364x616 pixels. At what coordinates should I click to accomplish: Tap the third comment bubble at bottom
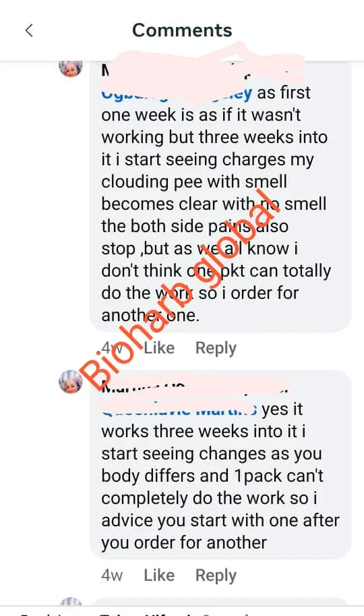point(220,601)
